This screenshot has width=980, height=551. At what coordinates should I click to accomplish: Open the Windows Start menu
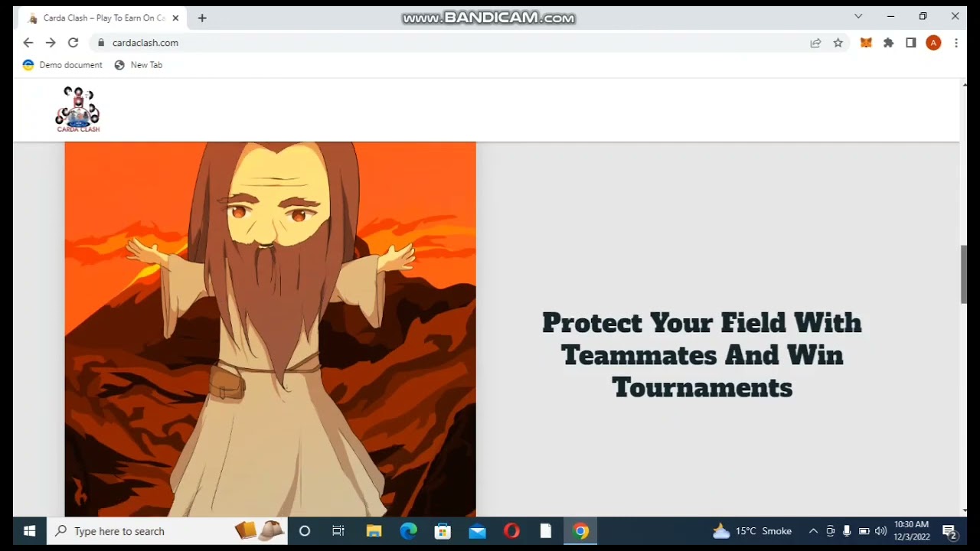click(29, 531)
